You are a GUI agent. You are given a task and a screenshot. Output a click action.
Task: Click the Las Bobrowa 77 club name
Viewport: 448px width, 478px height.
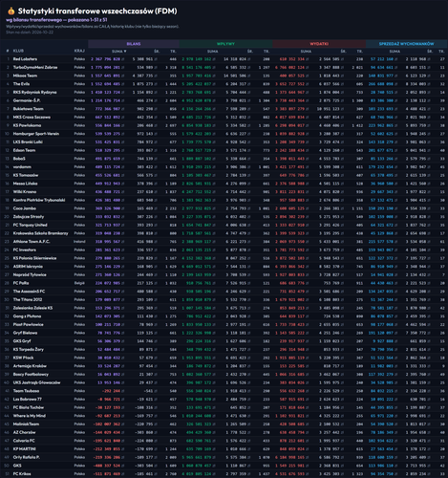pos(28,399)
